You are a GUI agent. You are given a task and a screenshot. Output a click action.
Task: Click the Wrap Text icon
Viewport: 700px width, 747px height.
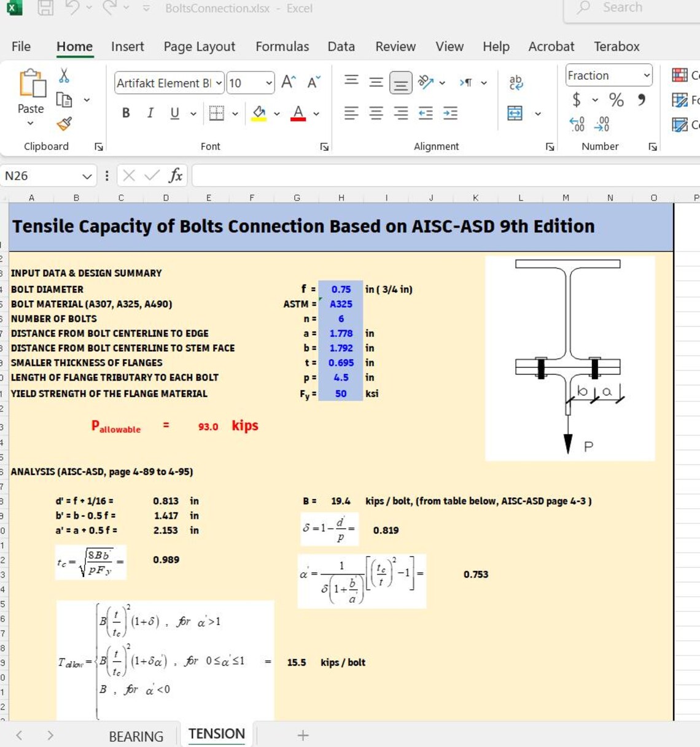pyautogui.click(x=516, y=82)
